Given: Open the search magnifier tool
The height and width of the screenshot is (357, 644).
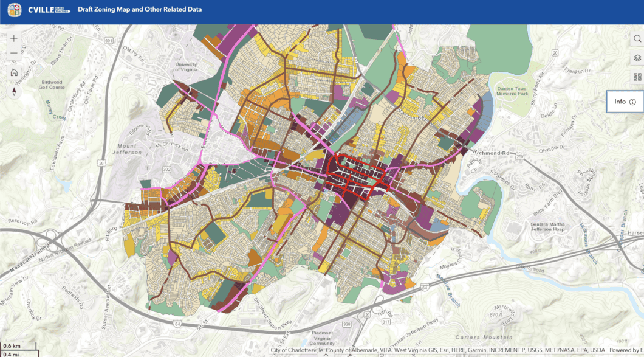Looking at the screenshot, I should point(636,38).
